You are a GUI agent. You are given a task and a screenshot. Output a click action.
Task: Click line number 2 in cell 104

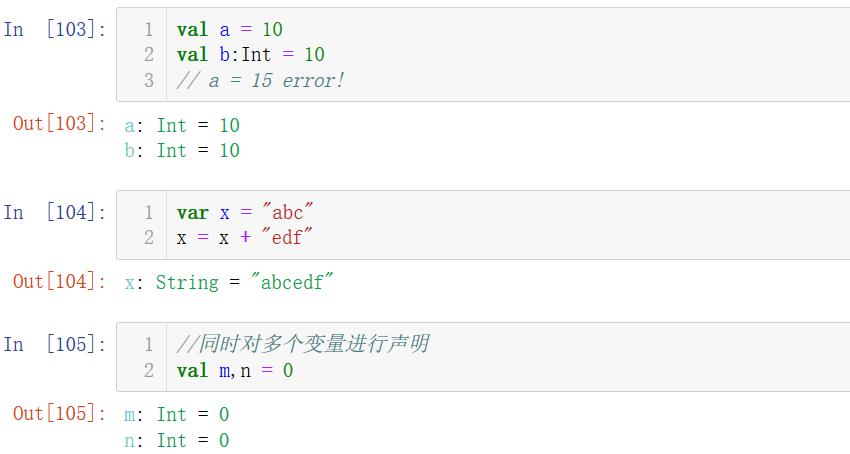point(149,238)
